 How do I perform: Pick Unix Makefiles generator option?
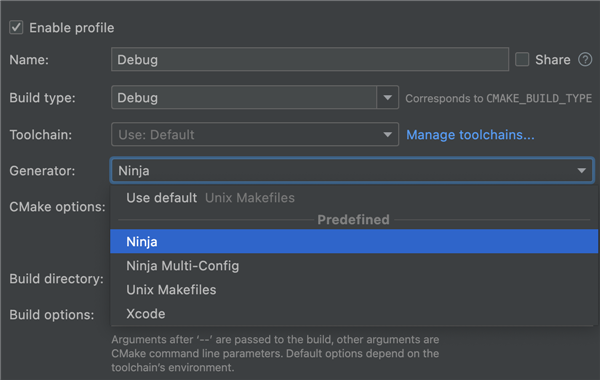click(x=354, y=290)
